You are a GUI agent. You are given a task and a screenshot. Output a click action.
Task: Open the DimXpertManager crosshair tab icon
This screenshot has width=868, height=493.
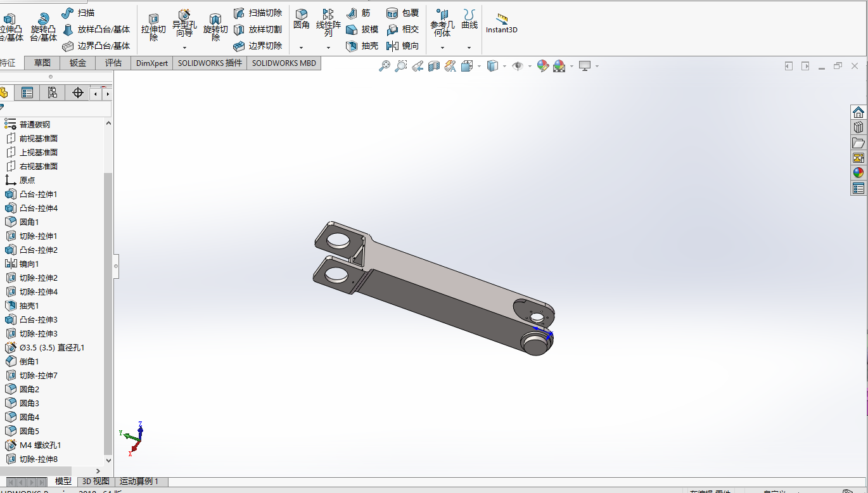pos(78,93)
